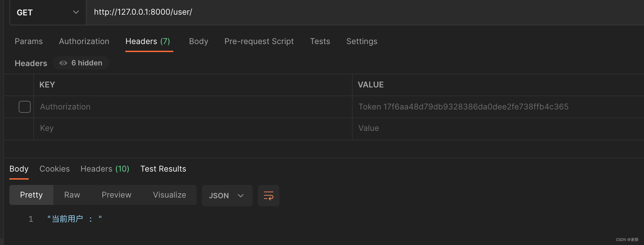Switch response view to Preview
Viewport: 644px width, 245px height.
[x=116, y=195]
